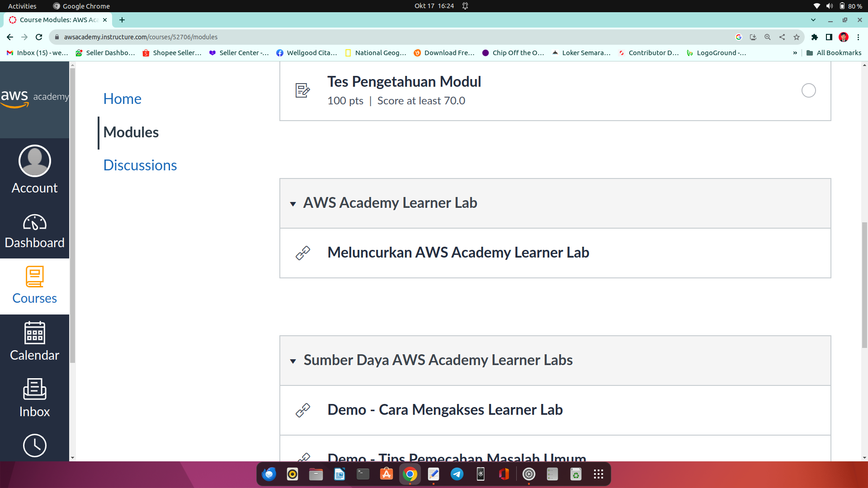Bookmark this page with star icon

click(797, 37)
